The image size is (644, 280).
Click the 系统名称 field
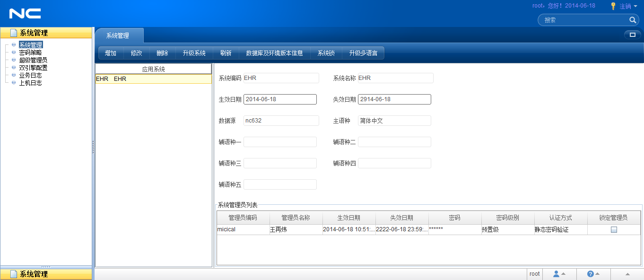pos(396,78)
